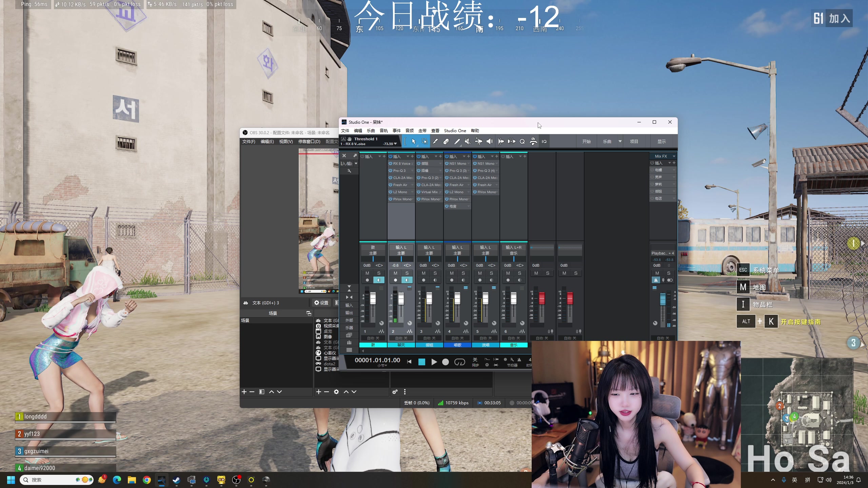
Task: Move OBS source up with arrow icon
Action: pos(346,392)
